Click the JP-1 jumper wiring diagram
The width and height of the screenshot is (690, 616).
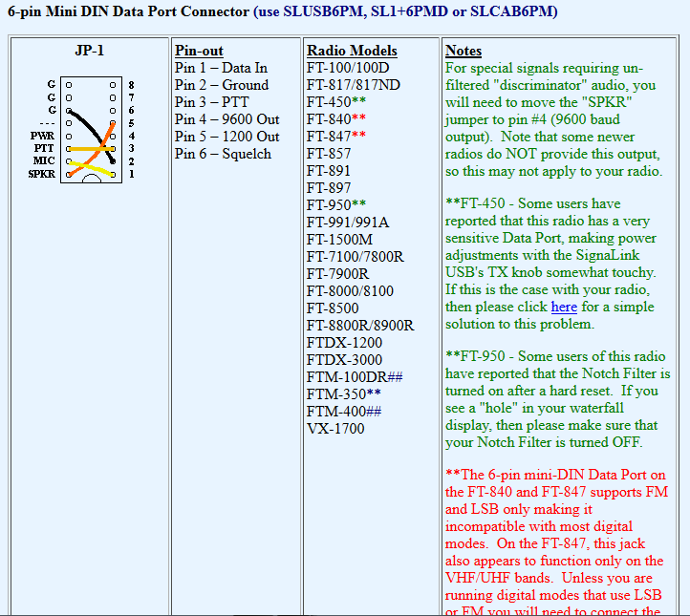82,129
